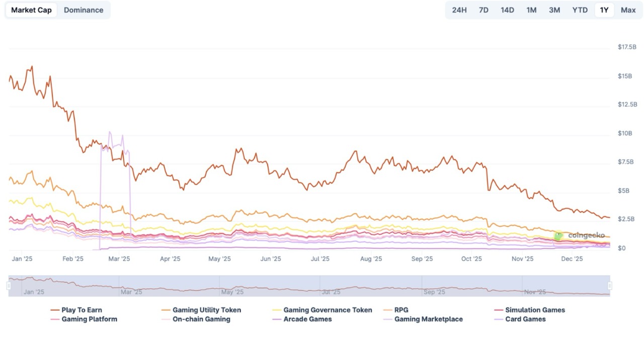Select the Market Cap tab
Image resolution: width=644 pixels, height=340 pixels.
tap(31, 10)
